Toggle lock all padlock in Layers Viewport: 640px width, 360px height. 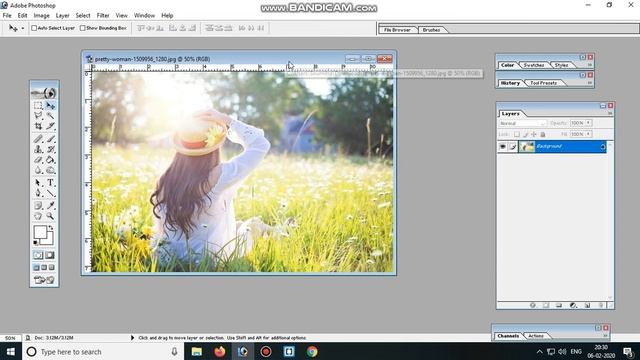click(543, 134)
